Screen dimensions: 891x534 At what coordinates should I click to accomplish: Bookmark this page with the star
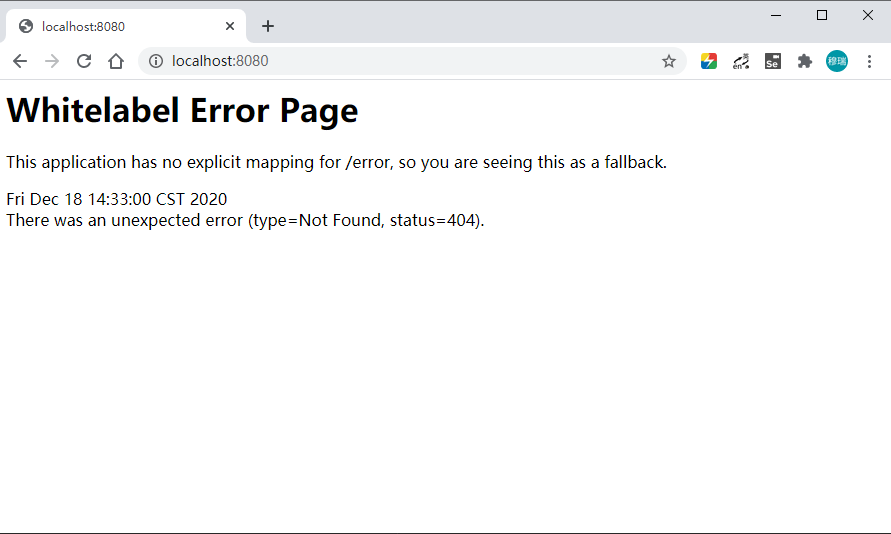coord(669,61)
